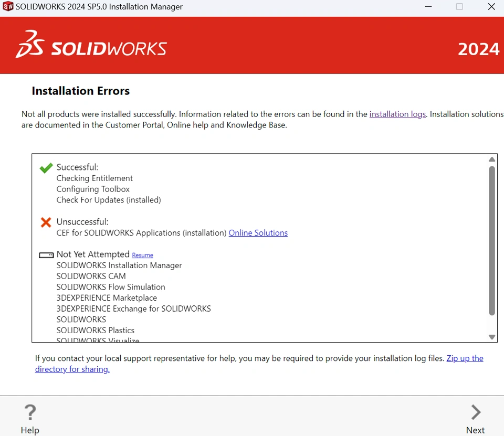Image resolution: width=504 pixels, height=436 pixels.
Task: Select 'Check For Updates (installed)' line
Action: pyautogui.click(x=109, y=200)
